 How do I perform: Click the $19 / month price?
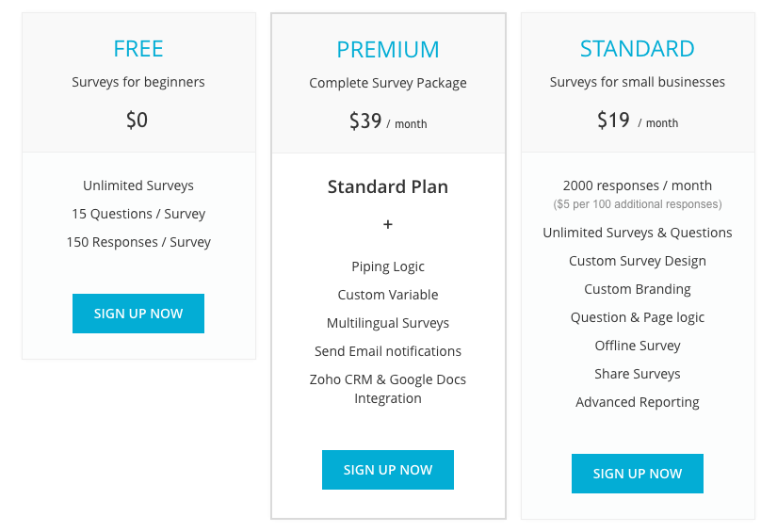click(x=638, y=120)
